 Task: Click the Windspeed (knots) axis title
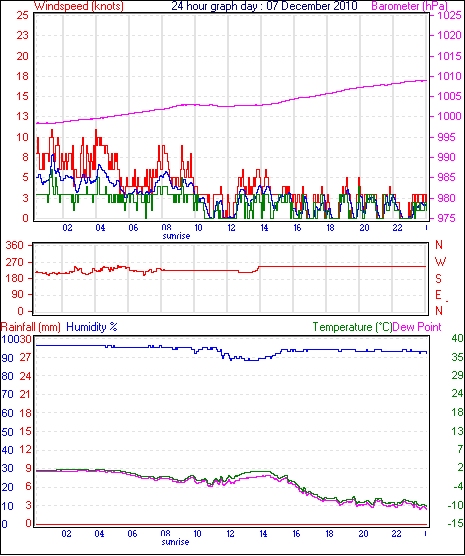point(78,6)
